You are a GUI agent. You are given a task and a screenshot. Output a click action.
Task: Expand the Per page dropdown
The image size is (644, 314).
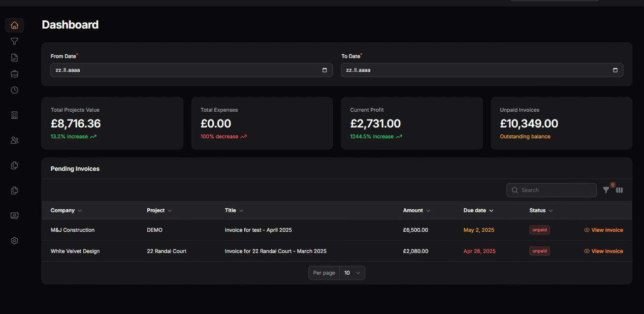[x=352, y=273]
